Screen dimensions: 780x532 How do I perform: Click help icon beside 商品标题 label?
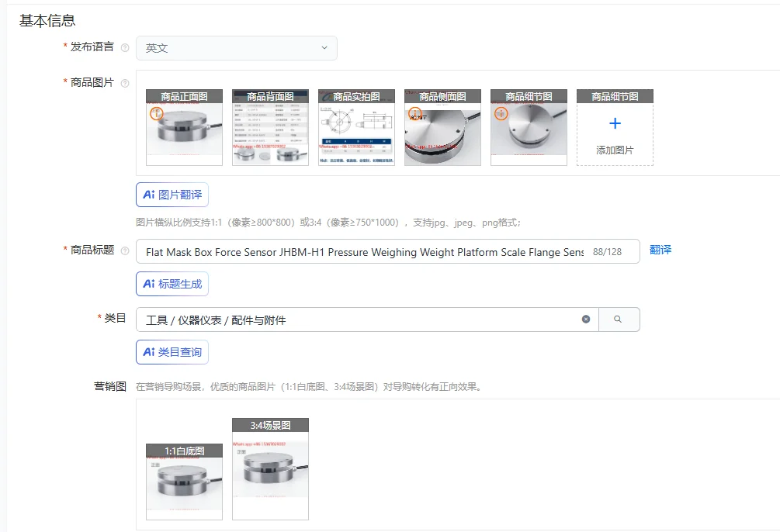[x=126, y=250]
